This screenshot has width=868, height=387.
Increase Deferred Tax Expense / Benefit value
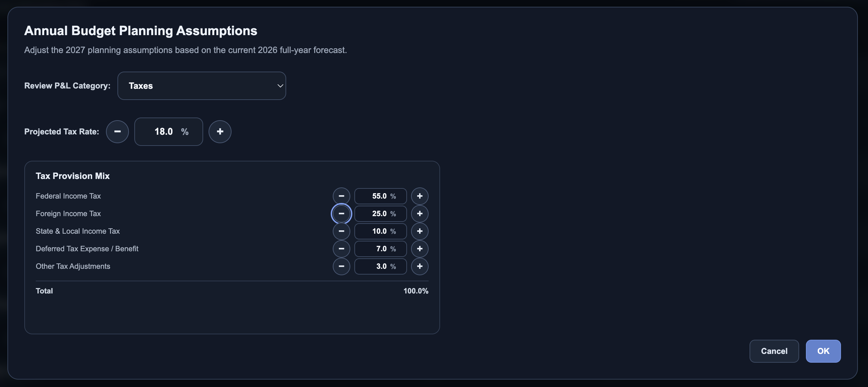(x=420, y=249)
